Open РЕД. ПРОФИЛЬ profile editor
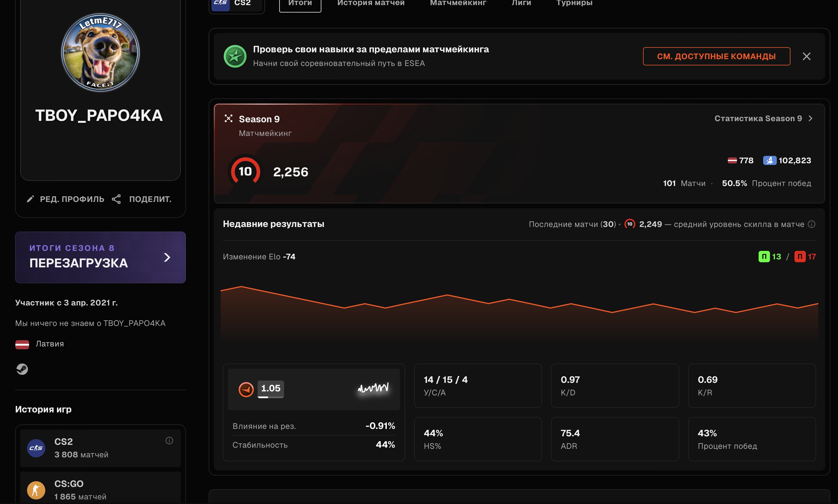 (x=65, y=199)
